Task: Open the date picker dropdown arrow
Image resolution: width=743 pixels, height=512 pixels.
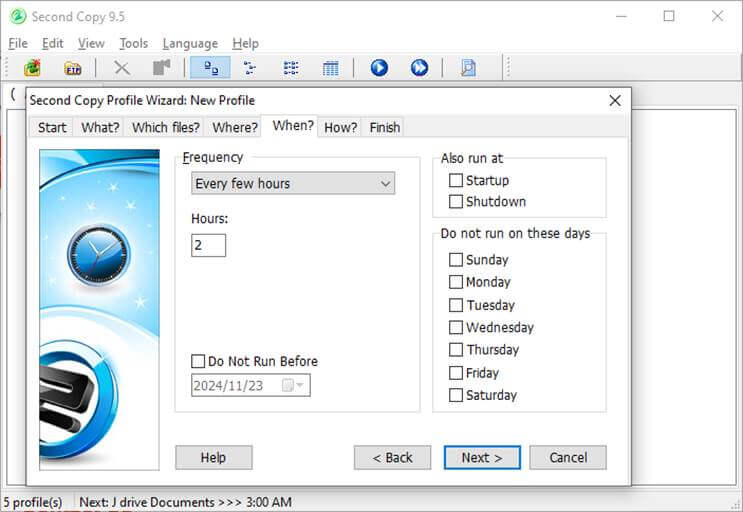Action: click(x=299, y=385)
